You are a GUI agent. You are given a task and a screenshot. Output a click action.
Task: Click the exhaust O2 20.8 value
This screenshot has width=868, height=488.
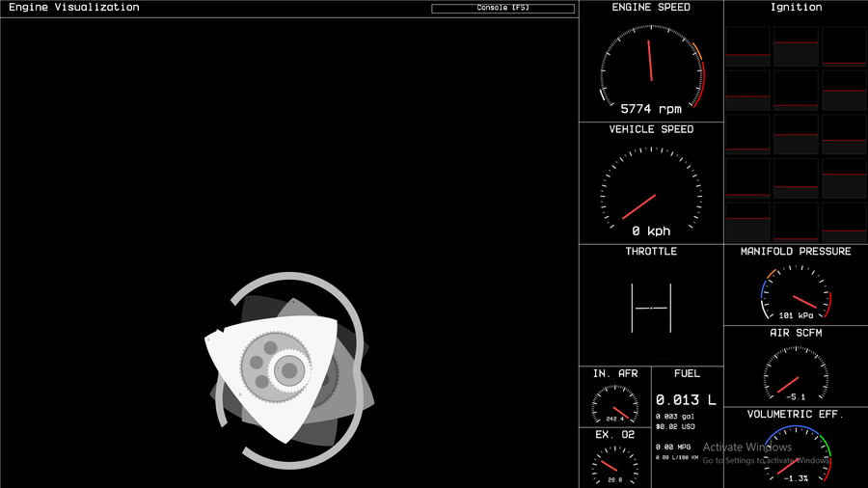[614, 479]
